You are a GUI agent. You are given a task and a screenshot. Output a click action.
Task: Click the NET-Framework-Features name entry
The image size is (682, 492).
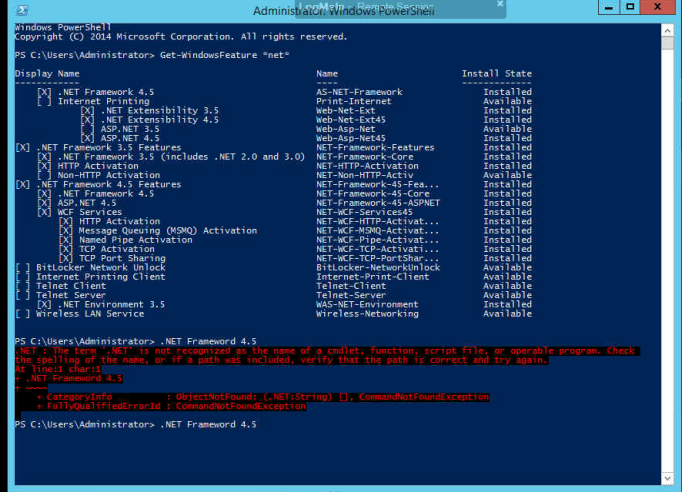375,147
